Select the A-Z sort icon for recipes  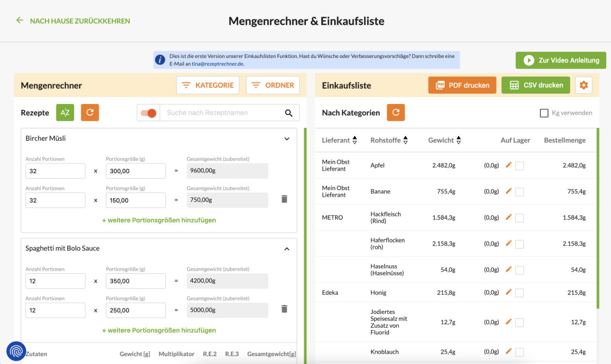pyautogui.click(x=65, y=113)
